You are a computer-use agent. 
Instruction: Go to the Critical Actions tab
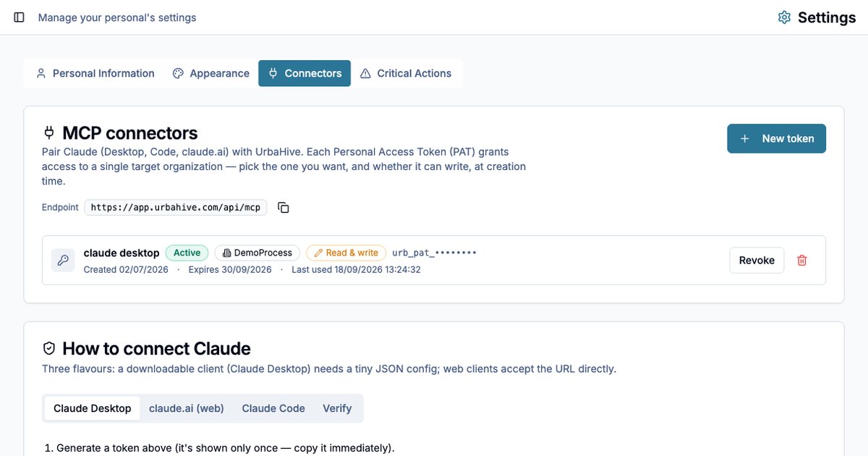(x=406, y=73)
